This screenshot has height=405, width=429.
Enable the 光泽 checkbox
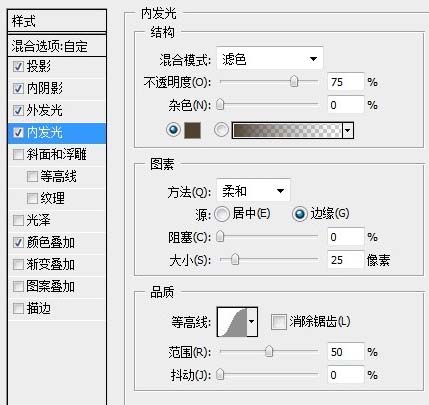point(18,221)
